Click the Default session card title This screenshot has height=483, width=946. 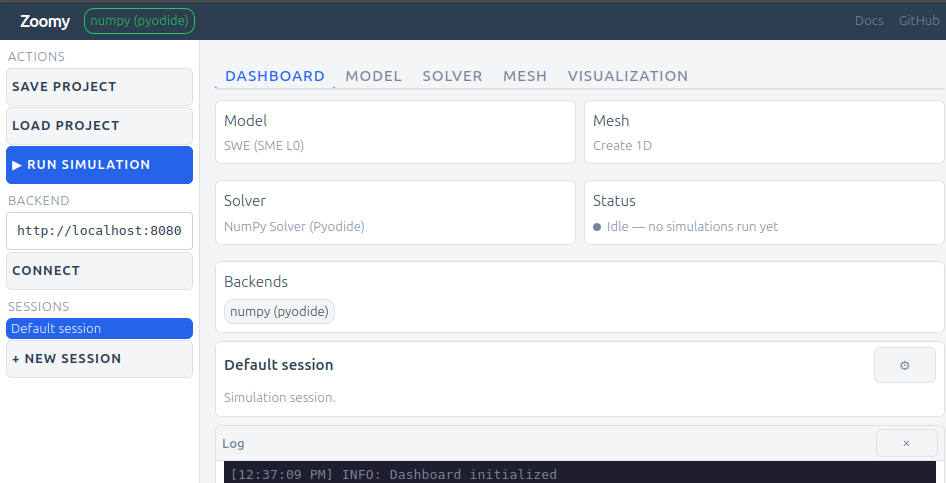[x=279, y=365]
